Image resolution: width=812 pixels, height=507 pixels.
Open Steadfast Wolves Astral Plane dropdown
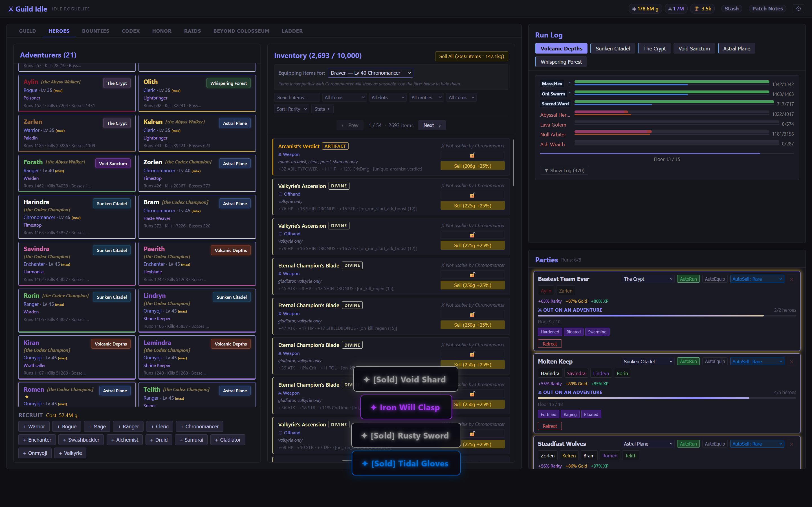(648, 444)
